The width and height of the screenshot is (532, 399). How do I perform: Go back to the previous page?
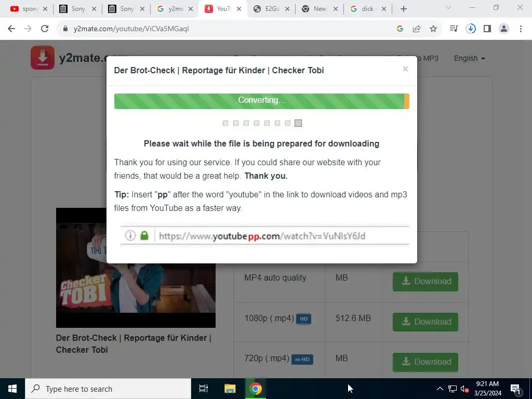[x=11, y=29]
